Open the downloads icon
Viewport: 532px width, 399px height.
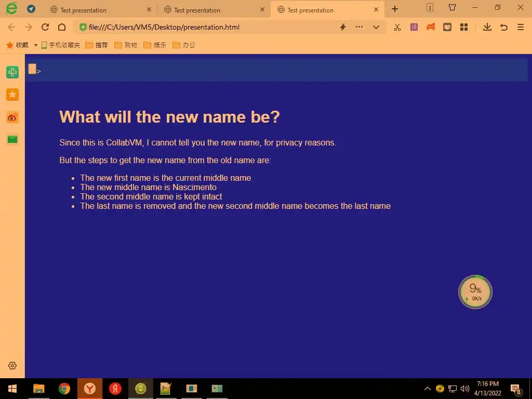click(487, 27)
